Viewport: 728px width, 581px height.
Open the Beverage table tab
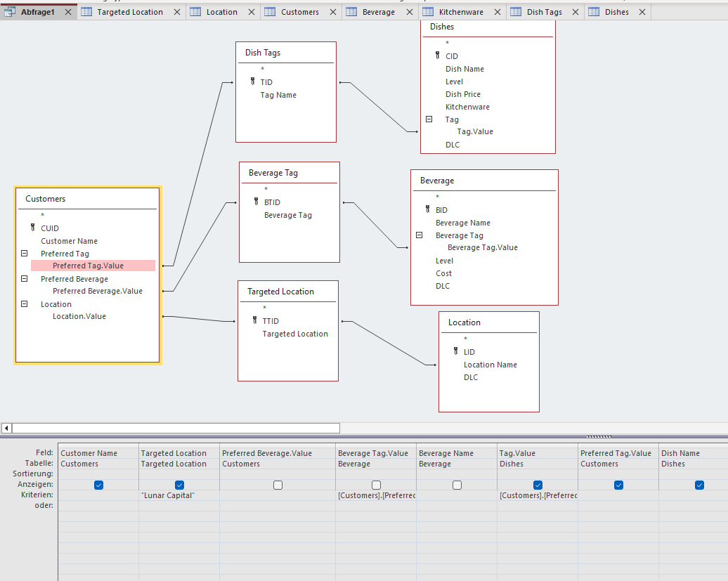point(379,12)
